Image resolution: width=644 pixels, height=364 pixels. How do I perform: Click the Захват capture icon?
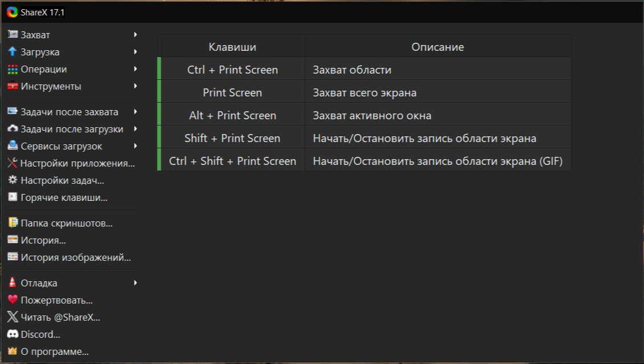point(13,34)
